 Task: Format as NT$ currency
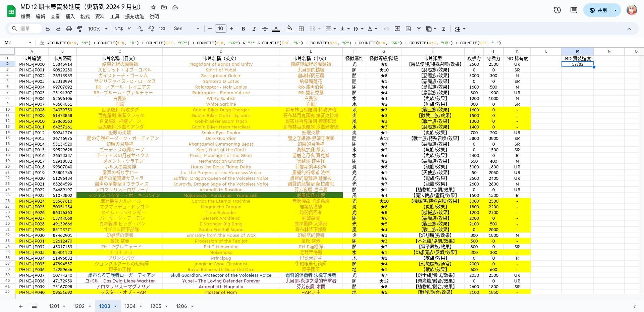point(118,29)
